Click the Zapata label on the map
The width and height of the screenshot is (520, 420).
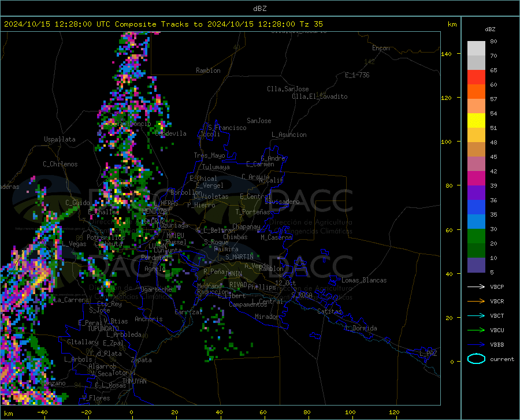coord(142,360)
